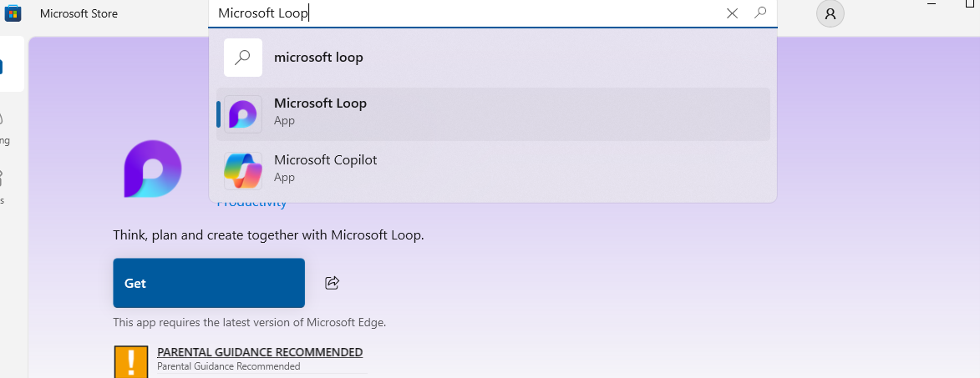Open the Parental Guidance Recommended link
Image resolution: width=980 pixels, height=378 pixels.
point(260,352)
